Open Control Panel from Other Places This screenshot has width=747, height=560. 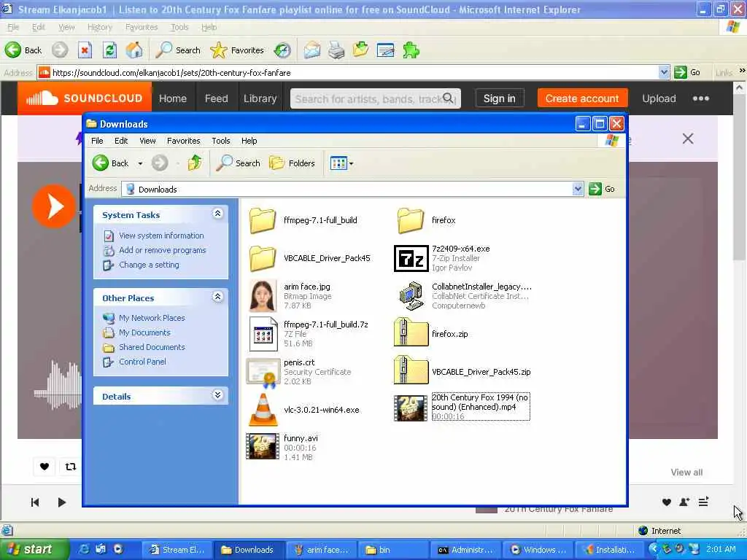click(142, 362)
